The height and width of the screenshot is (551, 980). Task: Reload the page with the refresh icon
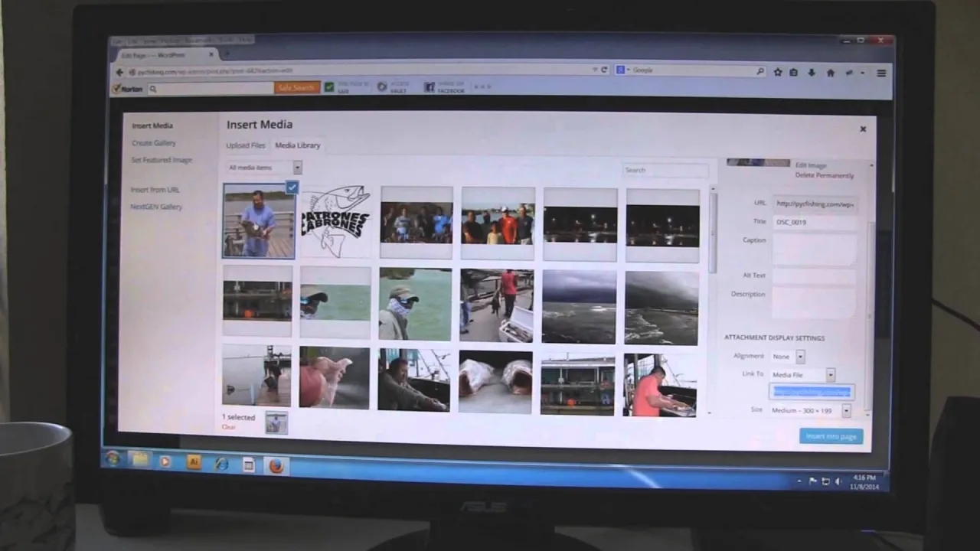pyautogui.click(x=603, y=70)
